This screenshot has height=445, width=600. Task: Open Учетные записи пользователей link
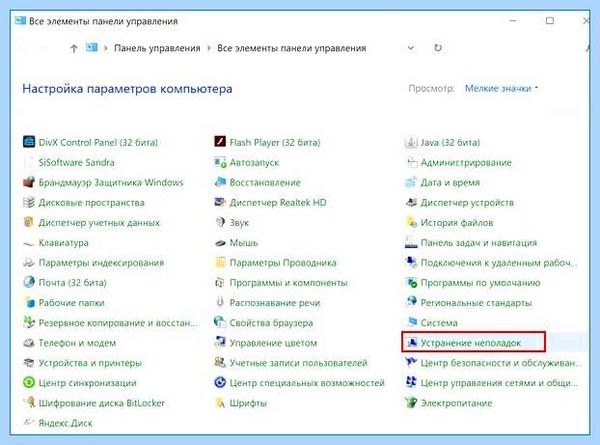click(x=298, y=363)
